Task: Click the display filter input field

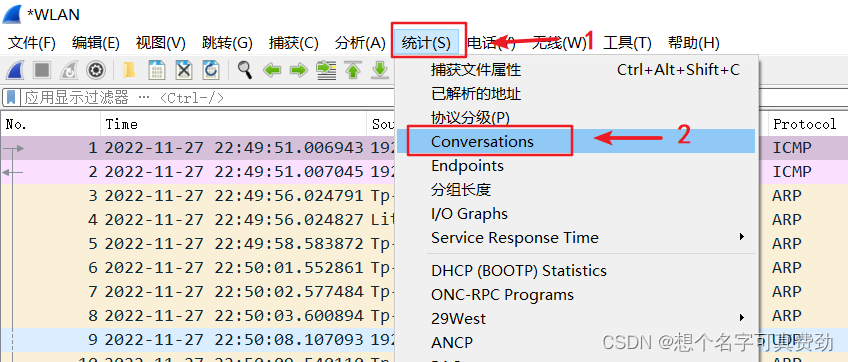Action: [208, 98]
